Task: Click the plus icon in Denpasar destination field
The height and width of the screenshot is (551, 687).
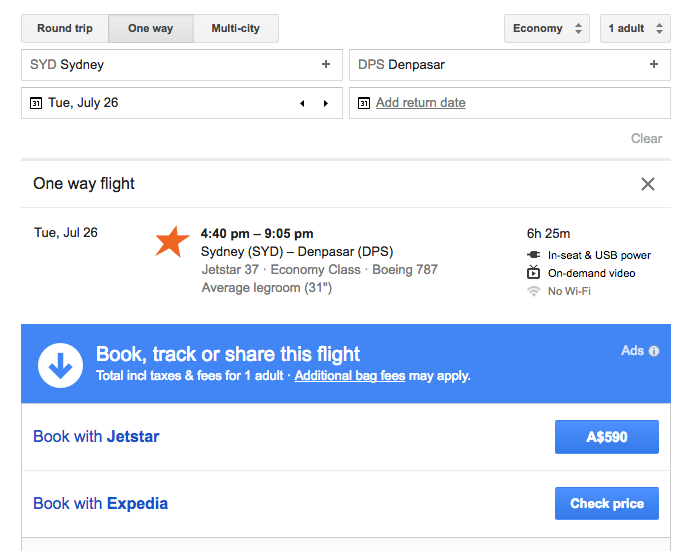Action: click(x=654, y=64)
